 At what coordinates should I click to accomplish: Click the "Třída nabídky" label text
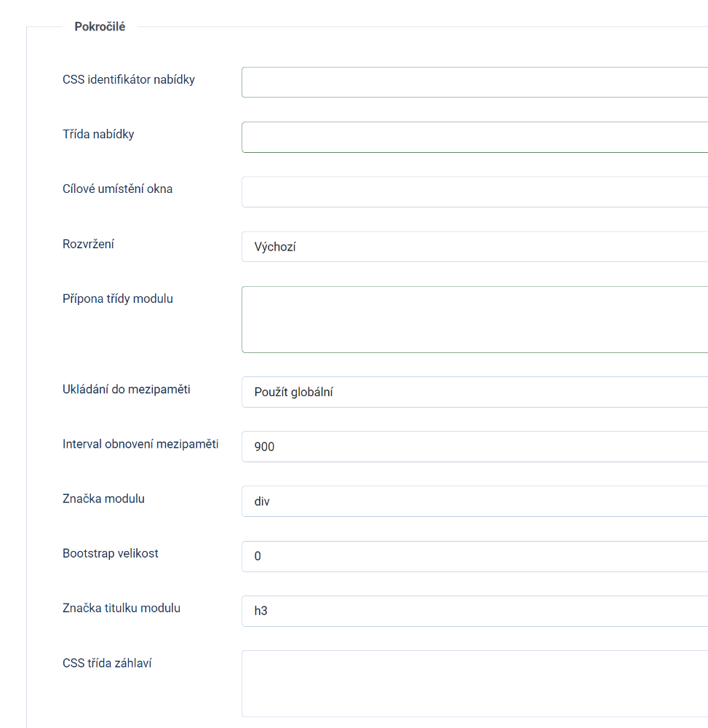[98, 134]
